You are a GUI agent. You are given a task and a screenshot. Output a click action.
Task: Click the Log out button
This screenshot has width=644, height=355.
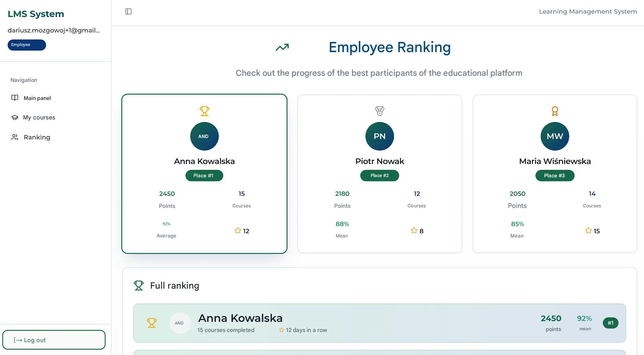[x=54, y=340]
